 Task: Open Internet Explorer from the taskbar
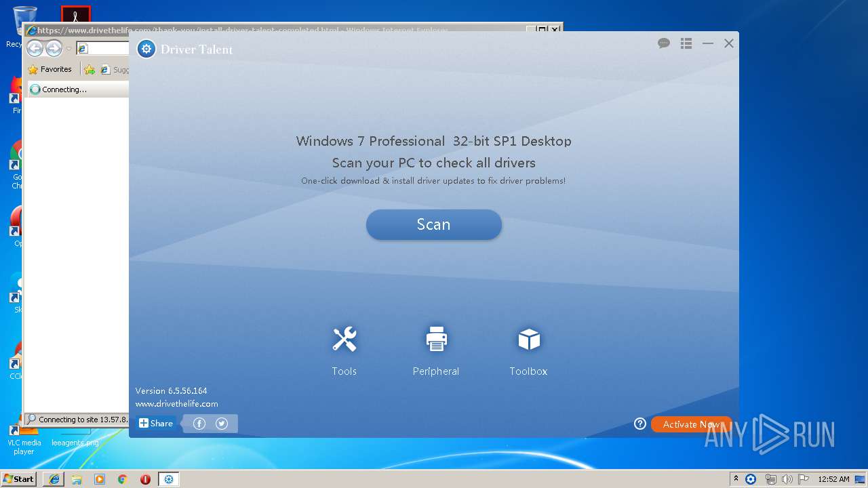point(54,479)
